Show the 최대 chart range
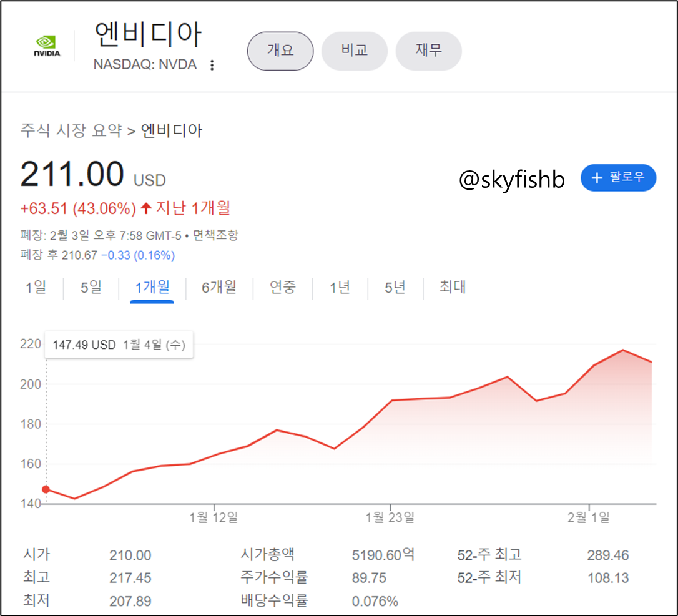678x616 pixels. click(x=452, y=288)
